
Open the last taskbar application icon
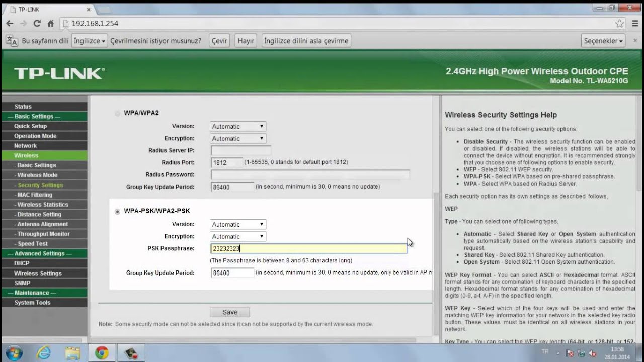[x=131, y=353]
